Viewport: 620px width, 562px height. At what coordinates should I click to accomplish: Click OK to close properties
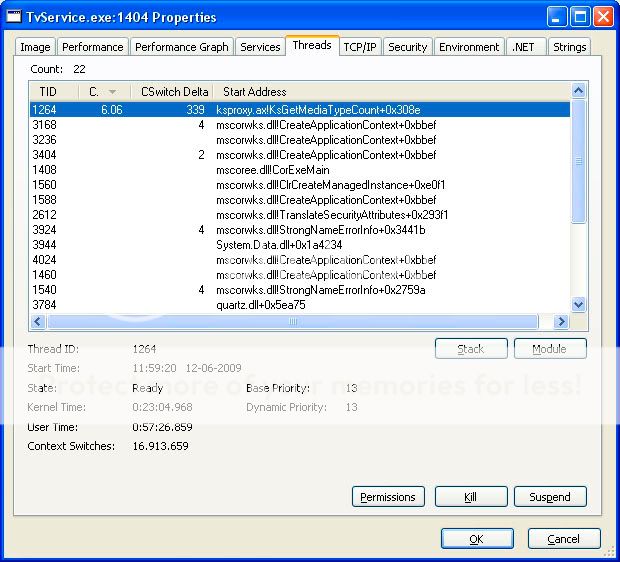coord(476,539)
